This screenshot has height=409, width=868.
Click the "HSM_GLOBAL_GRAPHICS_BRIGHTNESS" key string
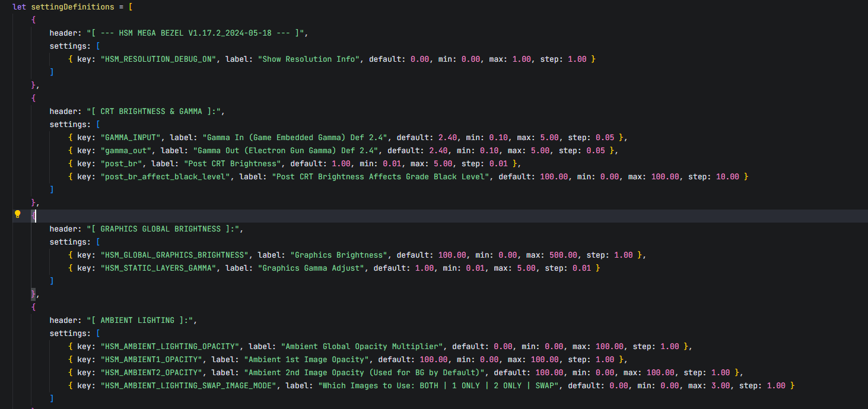tap(174, 255)
